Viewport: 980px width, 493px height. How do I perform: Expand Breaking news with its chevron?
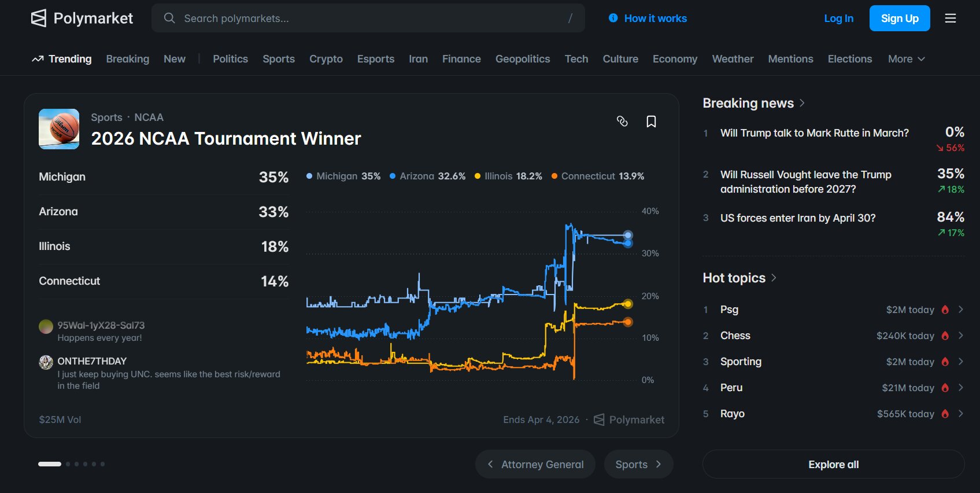(x=803, y=102)
